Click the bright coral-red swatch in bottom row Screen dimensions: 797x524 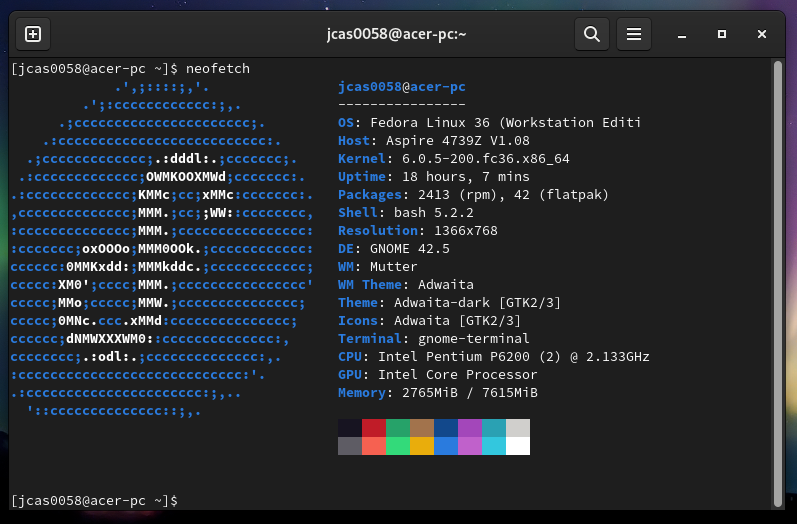coord(374,446)
